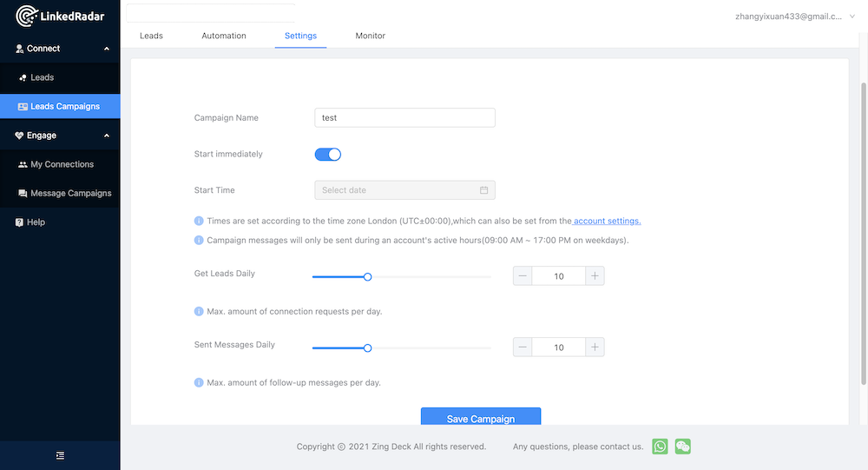Select the Settings tab
Image resolution: width=868 pixels, height=470 pixels.
pos(300,36)
